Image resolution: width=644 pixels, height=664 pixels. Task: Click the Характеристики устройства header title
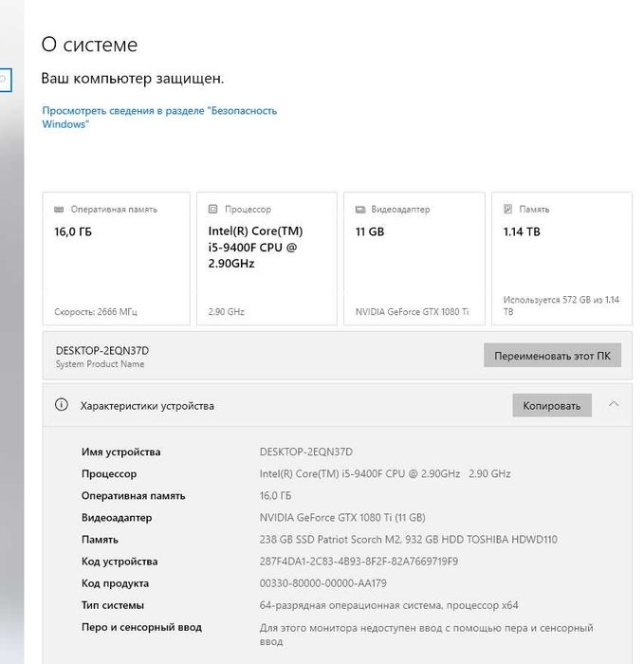click(147, 406)
